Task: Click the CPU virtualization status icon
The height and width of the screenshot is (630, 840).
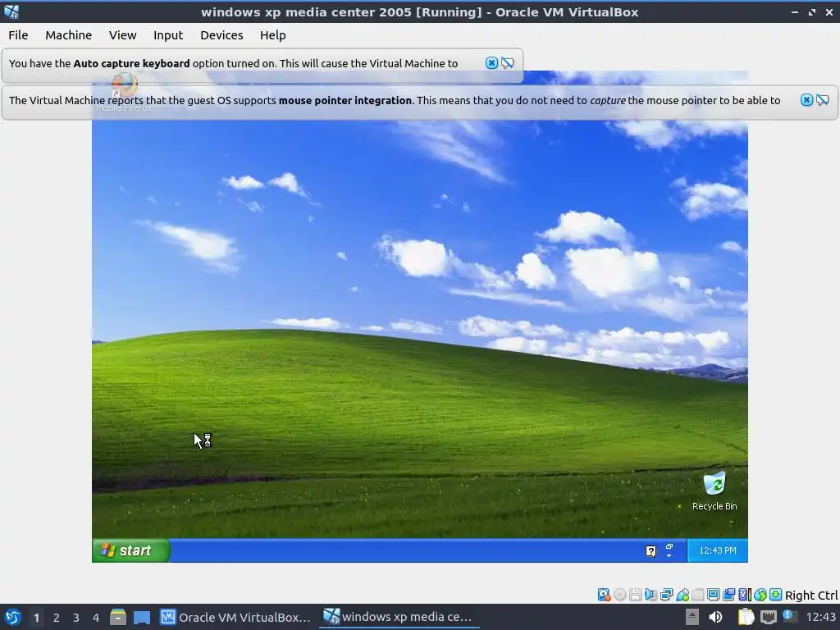Action: (744, 595)
